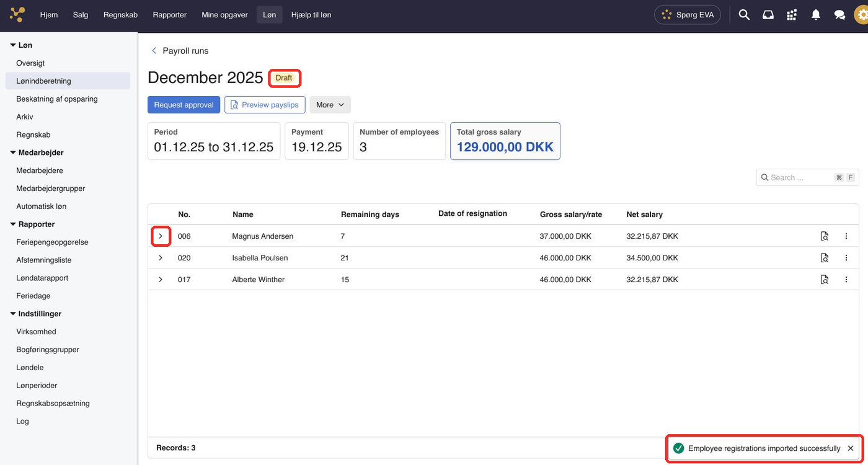Select the Total gross salary card
This screenshot has height=465, width=868.
tap(505, 141)
